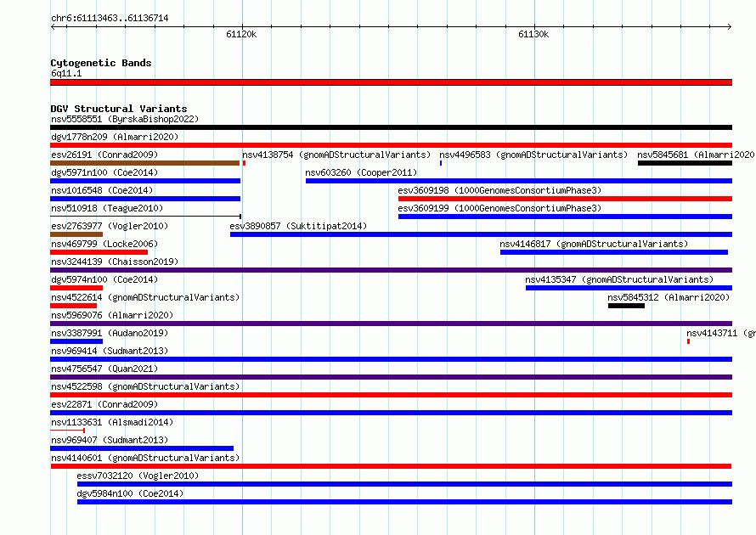Screen dimensions: 756x535
Task: Click the 61130k ruler tick label
Action: [533, 34]
